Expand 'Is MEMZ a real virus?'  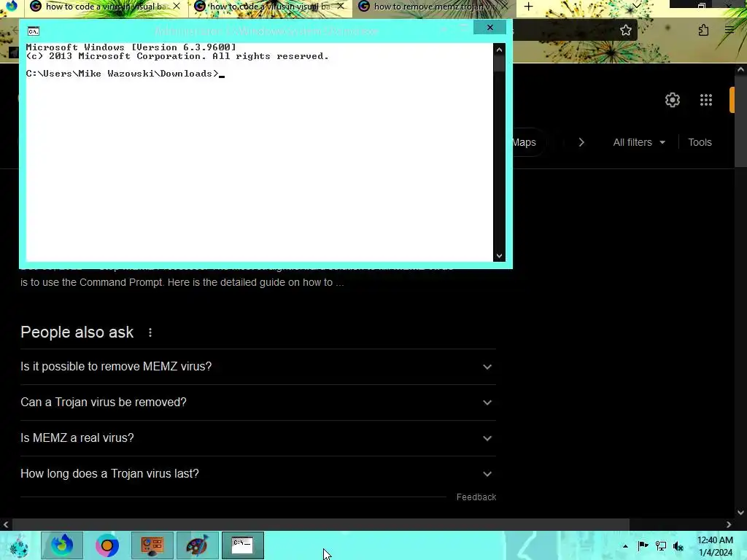pyautogui.click(x=258, y=438)
